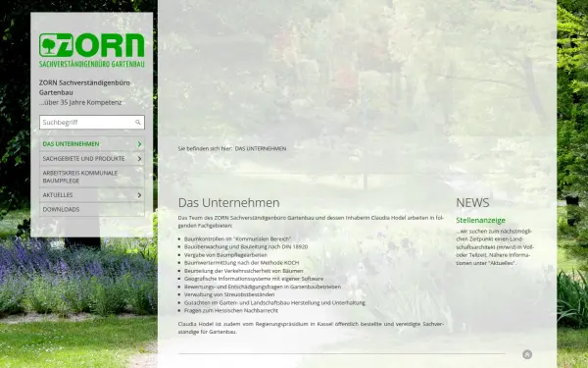Open the Das Unternehmen menu item

pos(92,144)
